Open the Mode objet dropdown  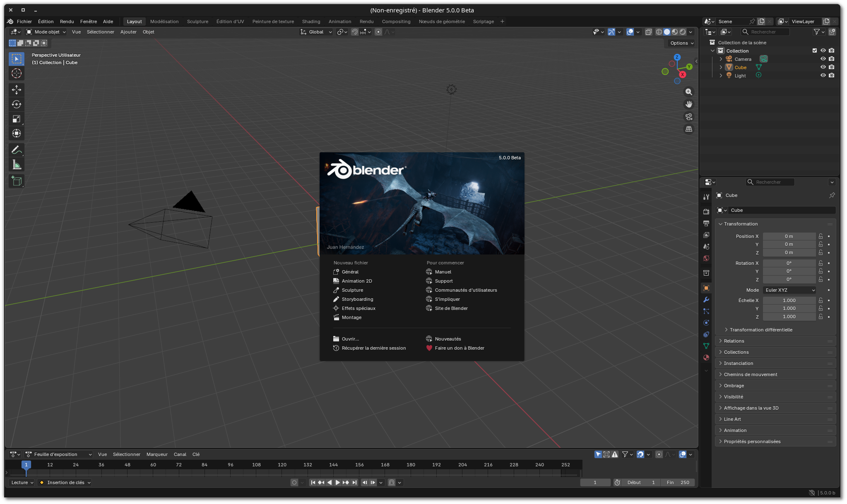46,32
